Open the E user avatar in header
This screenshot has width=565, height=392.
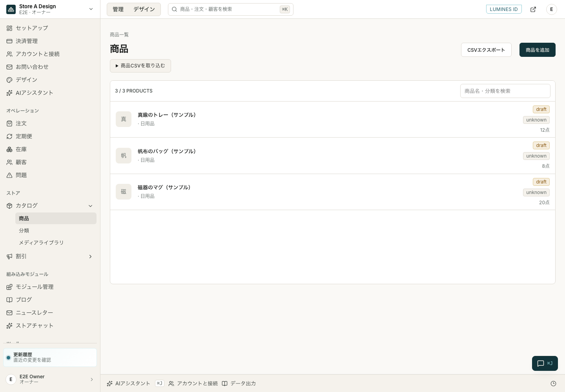coord(552,9)
